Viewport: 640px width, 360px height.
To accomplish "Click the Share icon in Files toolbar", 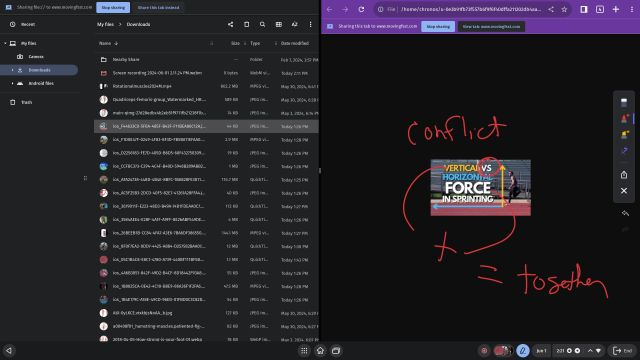I will point(231,24).
